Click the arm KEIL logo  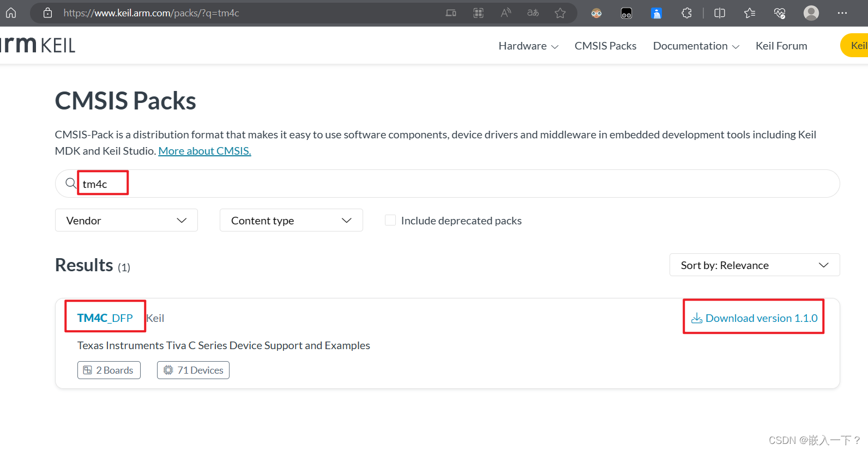click(38, 45)
